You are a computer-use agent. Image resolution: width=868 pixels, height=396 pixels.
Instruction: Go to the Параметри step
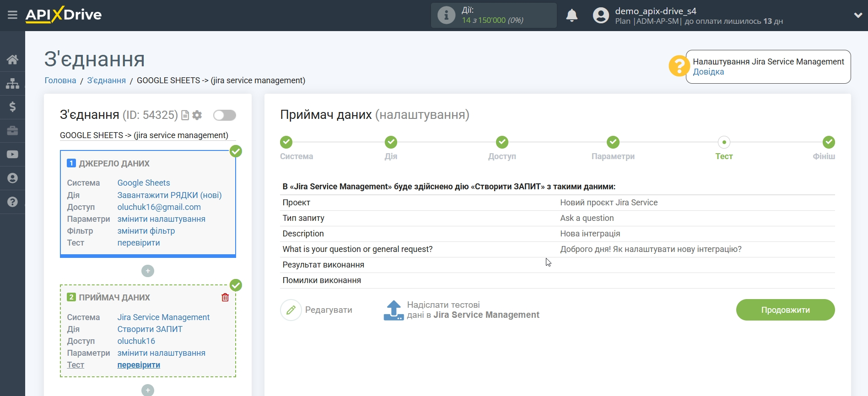[x=613, y=142]
